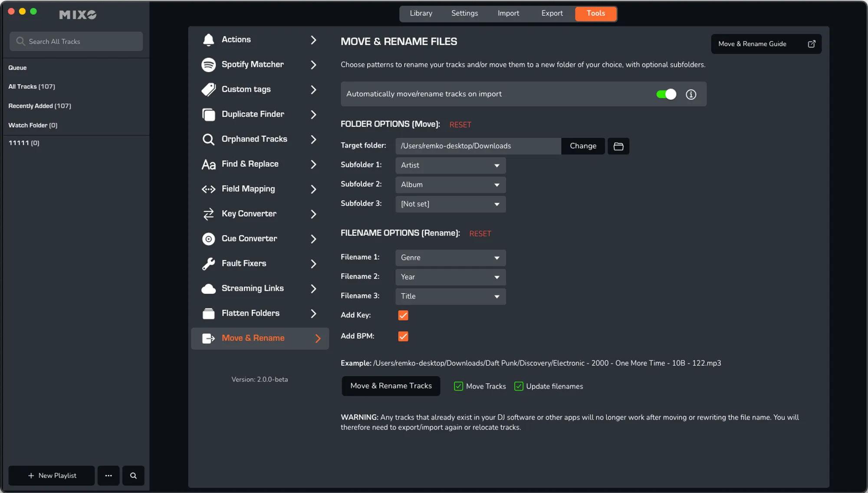Open Custom tags via its tag icon
Viewport: 868px width, 493px height.
tap(208, 89)
